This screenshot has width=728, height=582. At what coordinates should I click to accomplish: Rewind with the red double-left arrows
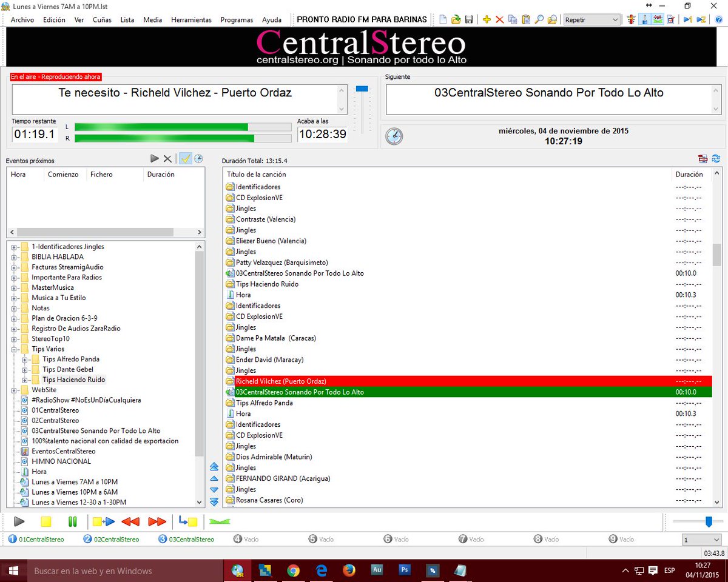tap(130, 521)
